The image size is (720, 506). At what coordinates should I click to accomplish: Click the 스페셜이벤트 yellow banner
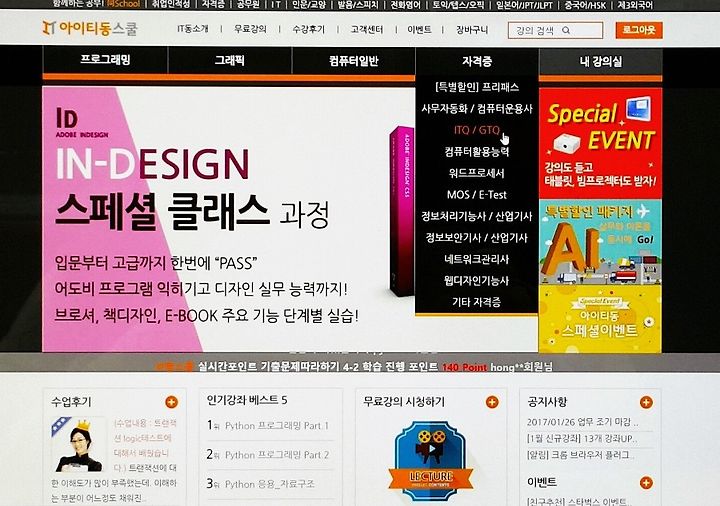(x=601, y=319)
